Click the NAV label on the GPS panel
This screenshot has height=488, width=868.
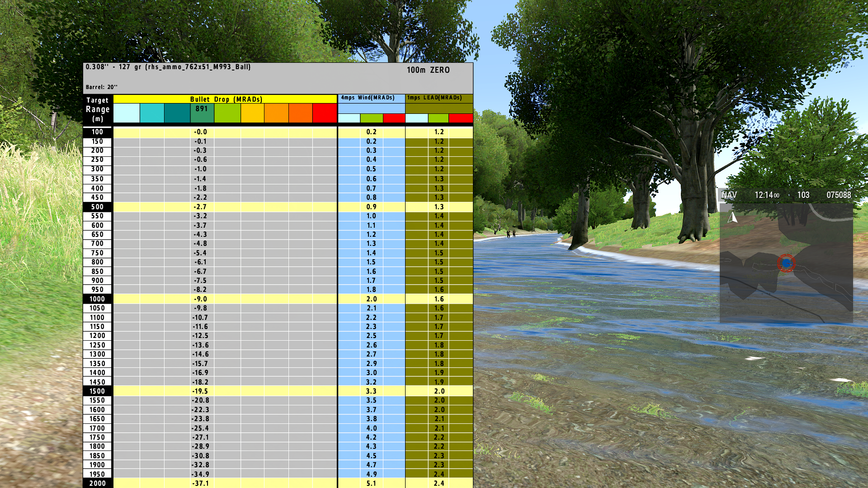point(729,195)
